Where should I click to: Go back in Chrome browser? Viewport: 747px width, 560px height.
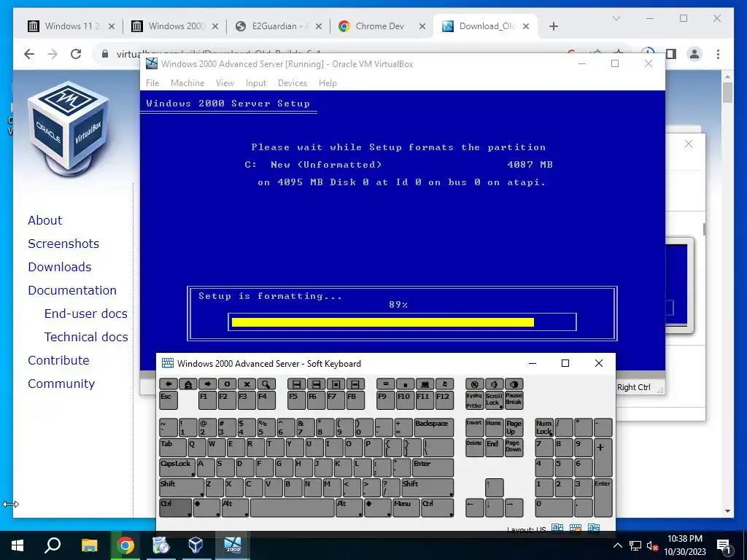[x=29, y=54]
